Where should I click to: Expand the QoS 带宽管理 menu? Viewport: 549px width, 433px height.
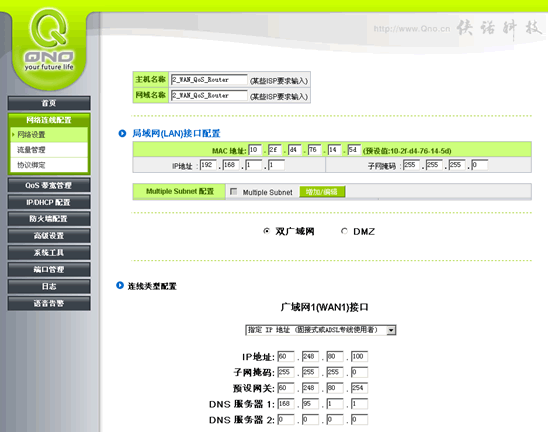[49, 185]
